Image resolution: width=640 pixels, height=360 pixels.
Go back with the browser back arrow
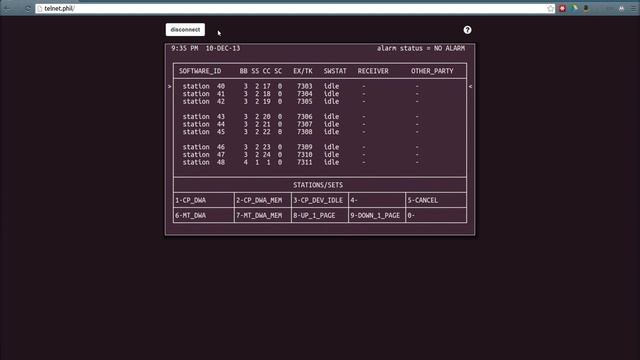(7, 9)
